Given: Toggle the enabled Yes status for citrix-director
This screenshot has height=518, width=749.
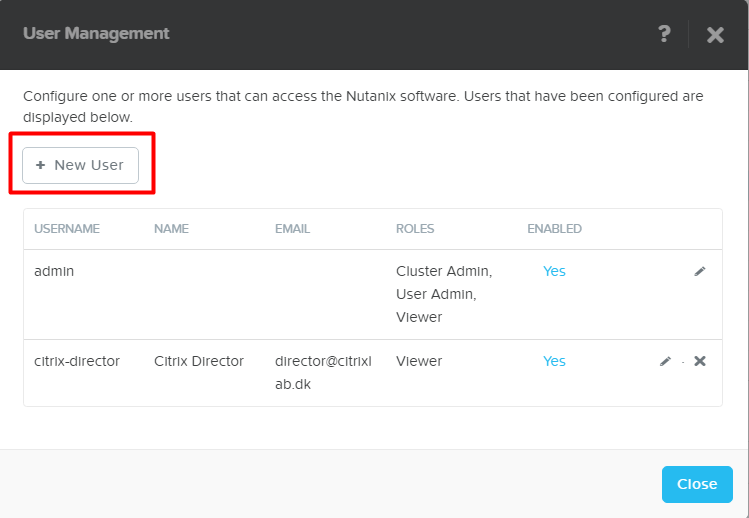Looking at the screenshot, I should tap(554, 361).
